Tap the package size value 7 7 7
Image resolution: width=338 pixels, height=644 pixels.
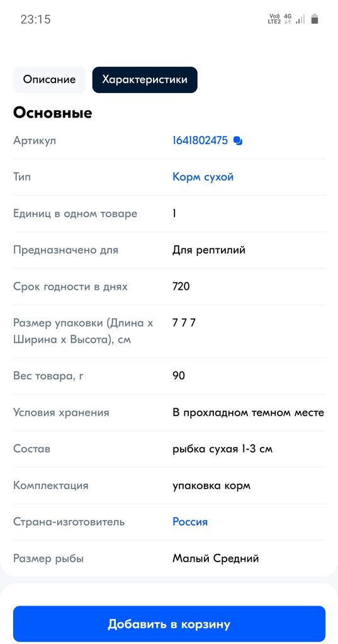pos(184,323)
